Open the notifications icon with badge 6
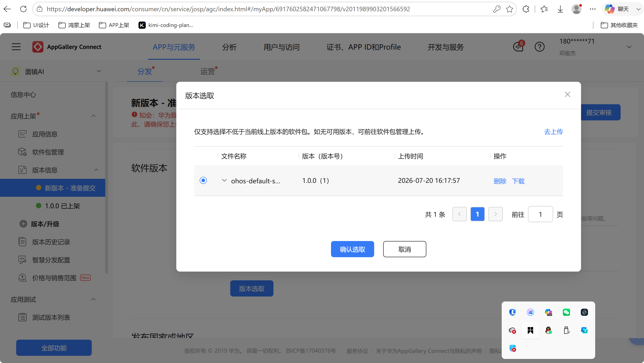644x363 pixels. (x=518, y=46)
